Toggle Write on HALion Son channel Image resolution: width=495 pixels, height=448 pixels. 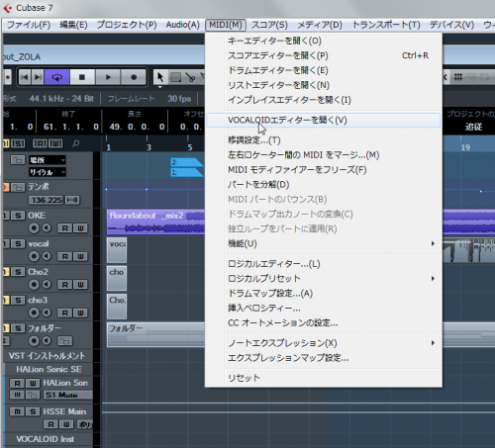[x=33, y=383]
